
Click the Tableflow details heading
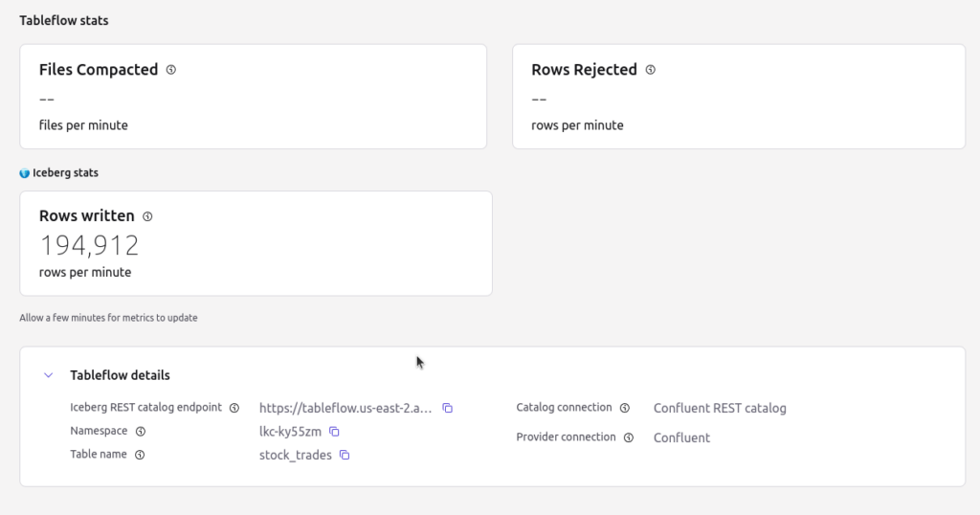tap(120, 375)
